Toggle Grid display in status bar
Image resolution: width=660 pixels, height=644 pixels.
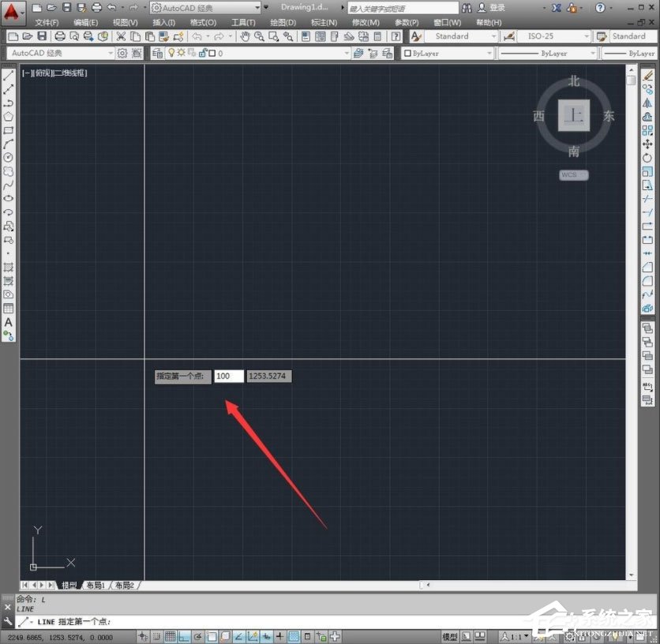pos(170,636)
